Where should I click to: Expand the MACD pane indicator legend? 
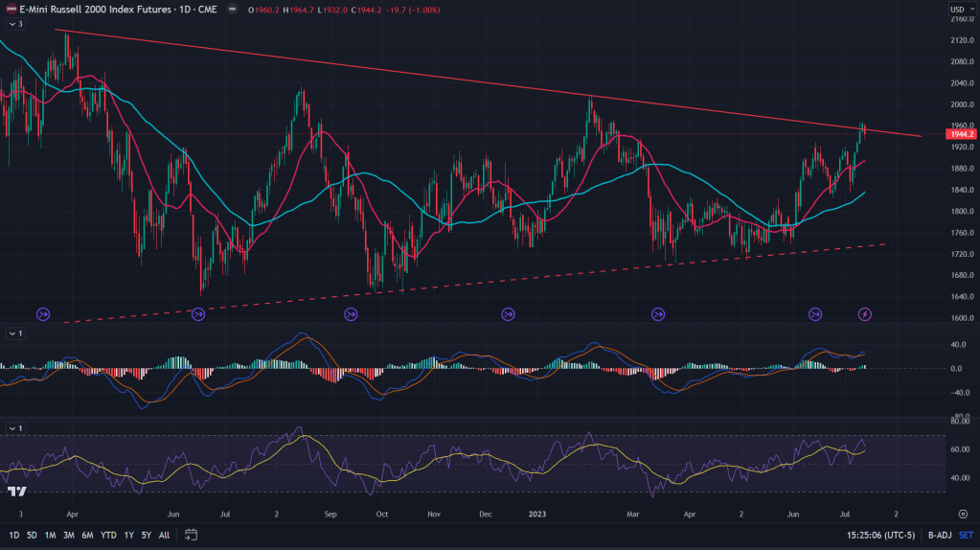pos(14,333)
